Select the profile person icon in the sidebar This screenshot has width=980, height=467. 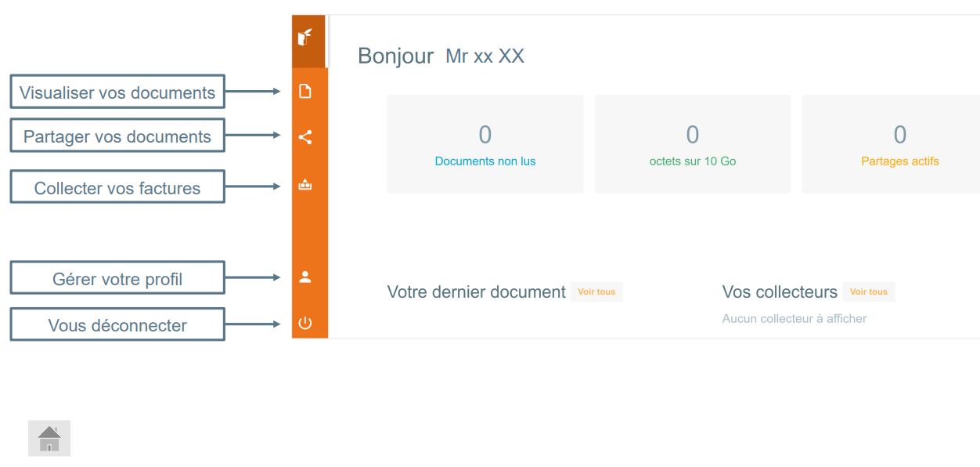coord(305,276)
